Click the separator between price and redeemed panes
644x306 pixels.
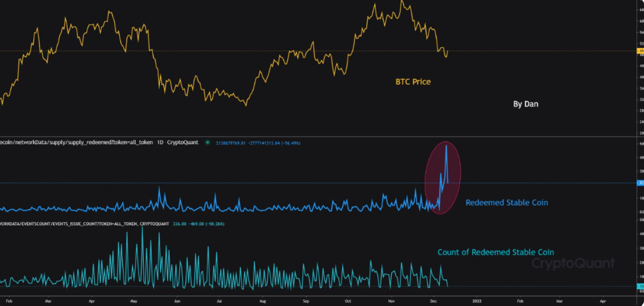click(318, 137)
